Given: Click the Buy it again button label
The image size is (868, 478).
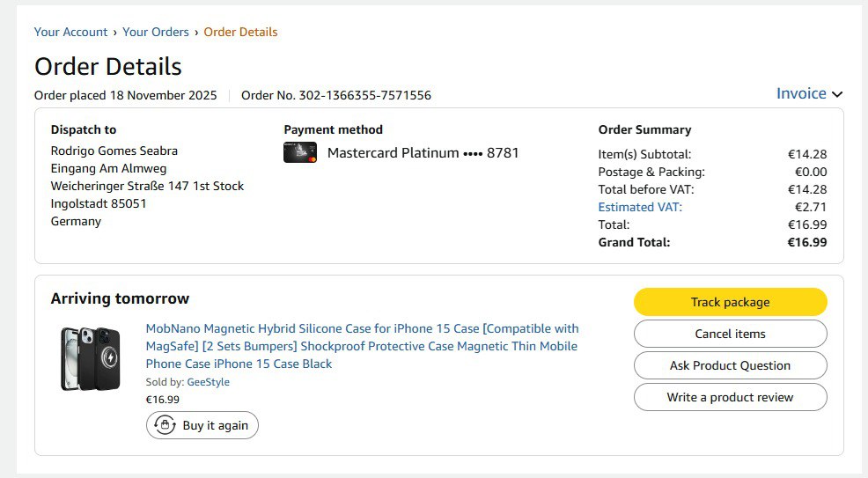Looking at the screenshot, I should [215, 425].
